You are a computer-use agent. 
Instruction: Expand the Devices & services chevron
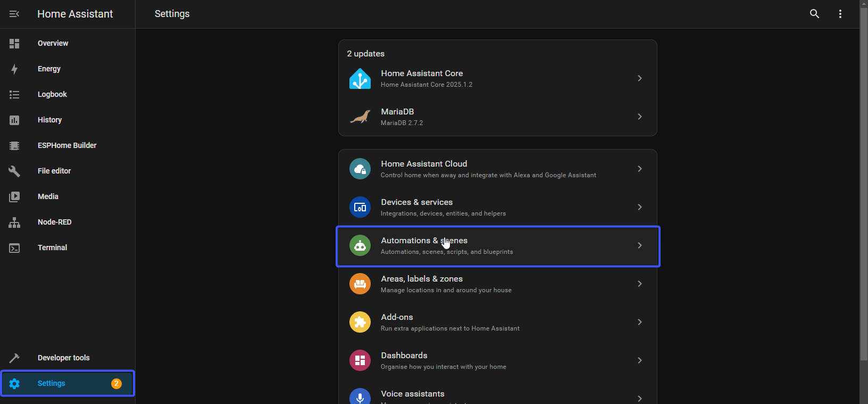pyautogui.click(x=640, y=207)
